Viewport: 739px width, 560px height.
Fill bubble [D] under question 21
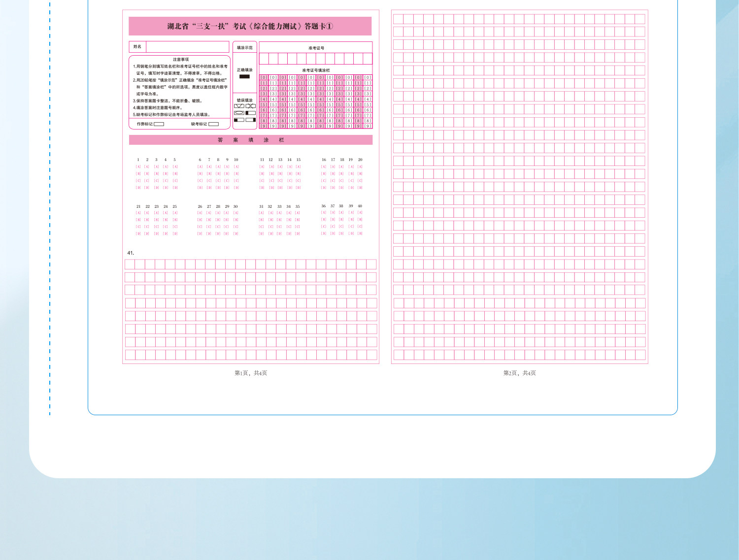(x=138, y=234)
